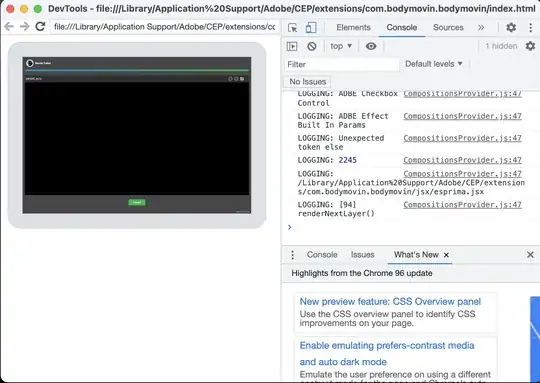Open the DevTools three-dot customize menu

click(x=530, y=28)
